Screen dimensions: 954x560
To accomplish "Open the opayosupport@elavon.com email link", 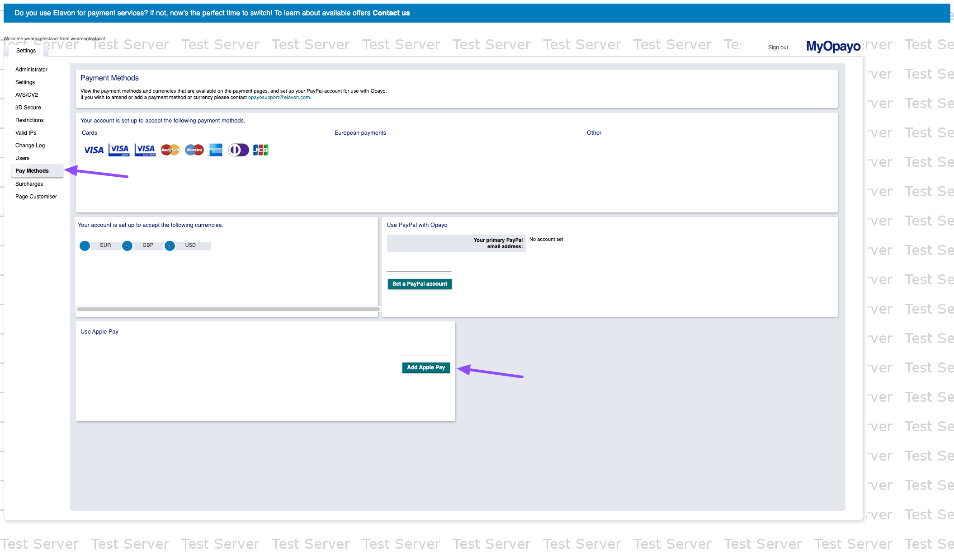I will [279, 97].
